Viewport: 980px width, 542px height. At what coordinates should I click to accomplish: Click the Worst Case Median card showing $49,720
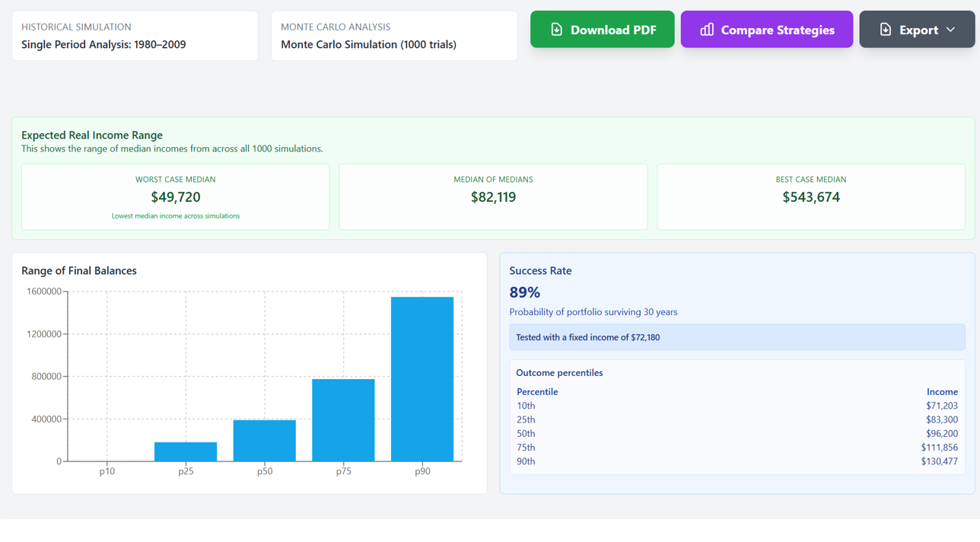coord(175,196)
